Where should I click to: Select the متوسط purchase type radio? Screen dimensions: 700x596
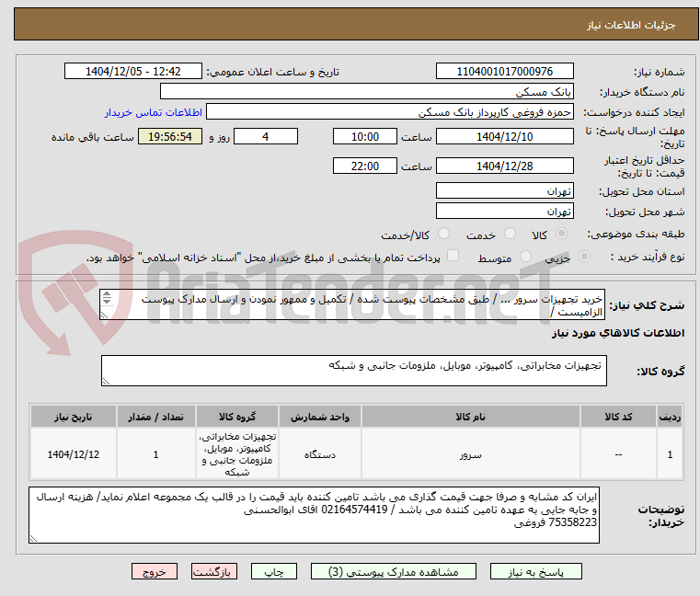tap(525, 257)
